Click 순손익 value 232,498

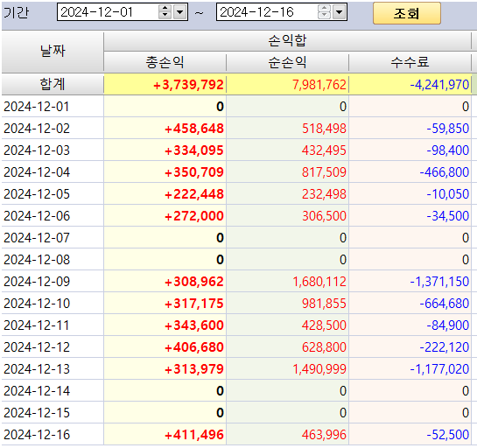tap(324, 194)
